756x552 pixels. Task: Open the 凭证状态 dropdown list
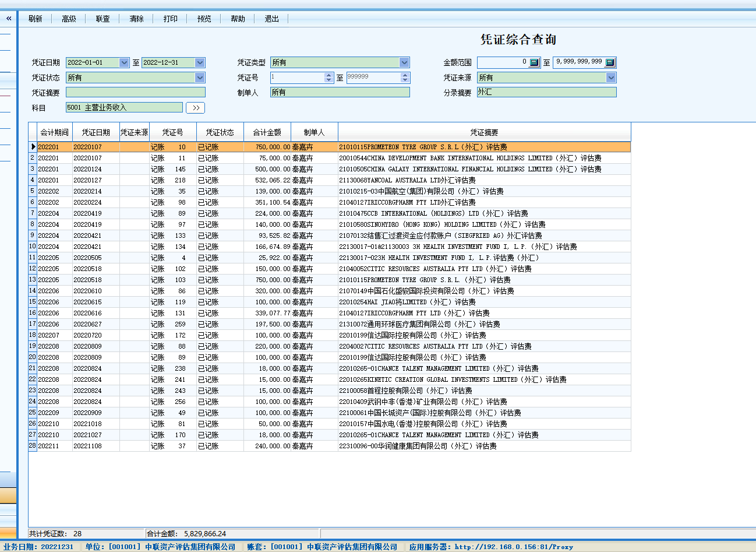tap(200, 78)
